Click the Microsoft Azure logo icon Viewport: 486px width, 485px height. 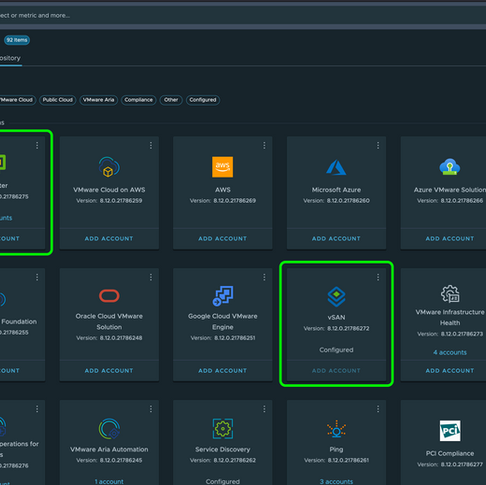point(336,167)
